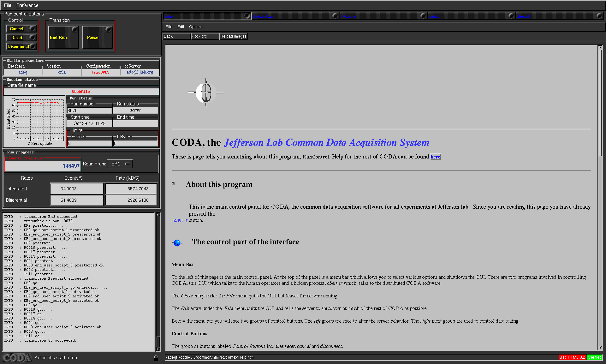
Task: Click the crosshair target image on help page
Action: [x=206, y=92]
